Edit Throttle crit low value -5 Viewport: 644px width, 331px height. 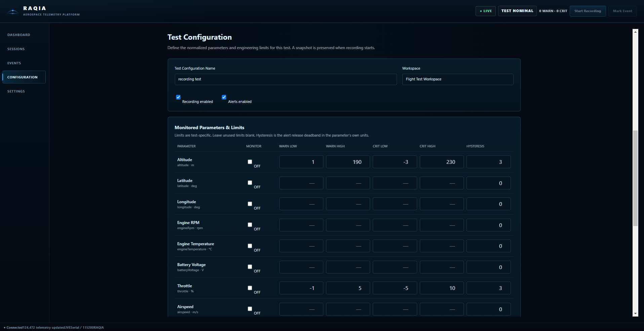tap(395, 288)
